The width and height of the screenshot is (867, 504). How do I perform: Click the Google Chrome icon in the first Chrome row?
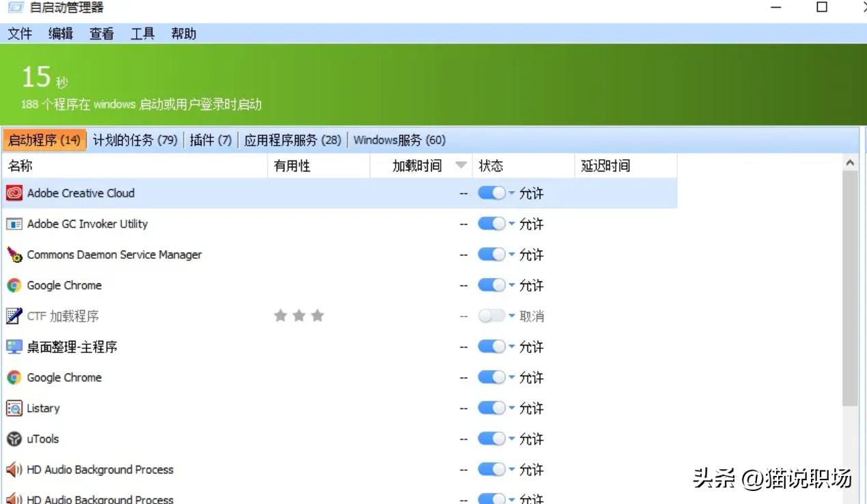click(15, 285)
